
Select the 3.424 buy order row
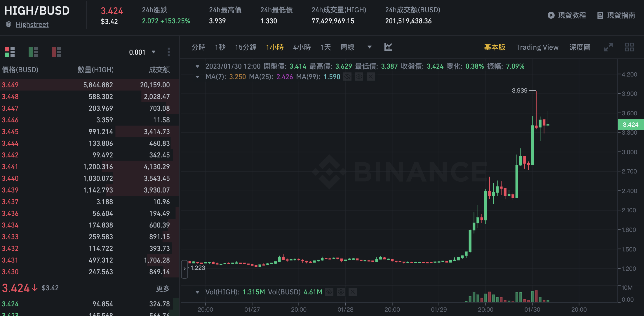(89, 304)
